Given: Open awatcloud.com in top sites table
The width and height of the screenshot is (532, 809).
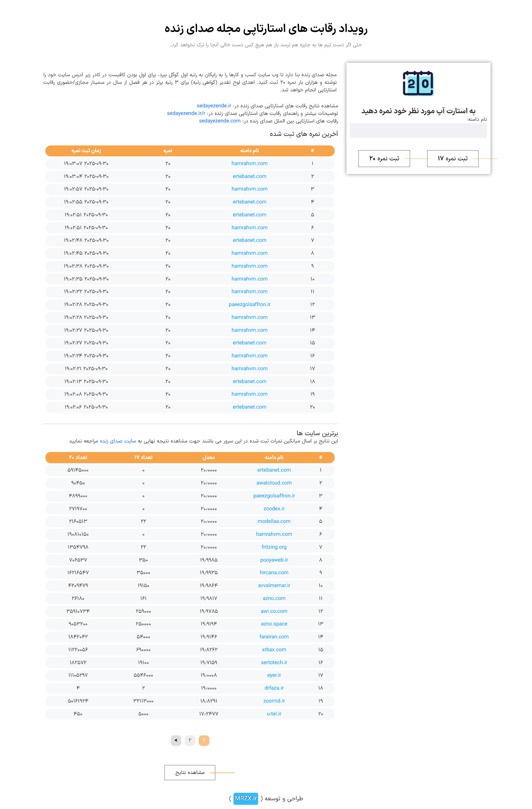Looking at the screenshot, I should coord(274,483).
